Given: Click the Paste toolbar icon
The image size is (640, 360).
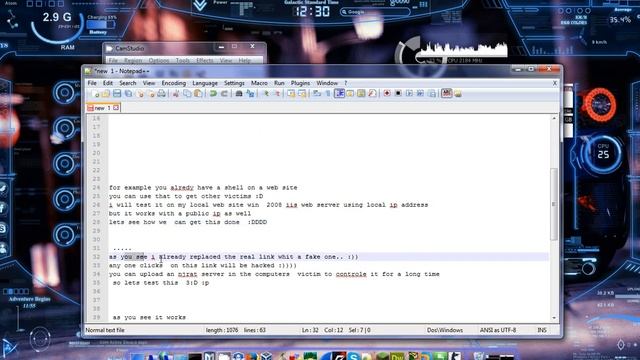Looking at the screenshot, I should pyautogui.click(x=198, y=94).
